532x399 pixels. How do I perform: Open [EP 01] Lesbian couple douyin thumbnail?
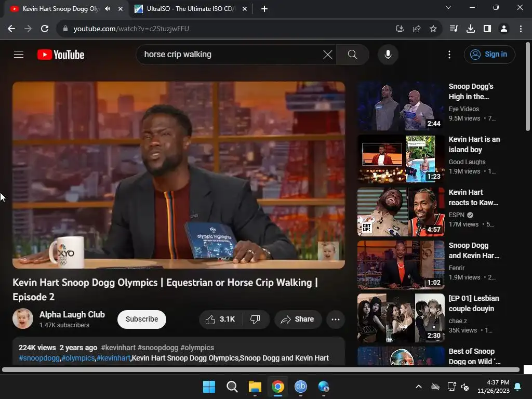point(401,318)
